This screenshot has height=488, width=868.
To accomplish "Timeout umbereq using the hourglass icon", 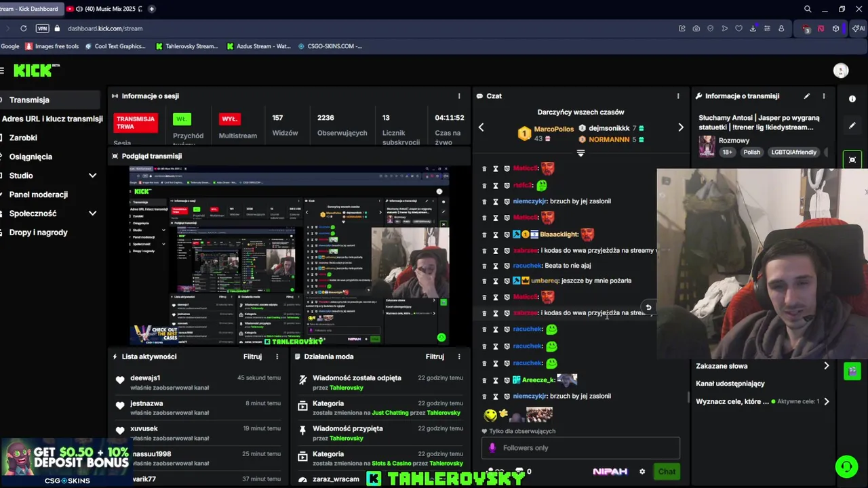I will point(496,281).
